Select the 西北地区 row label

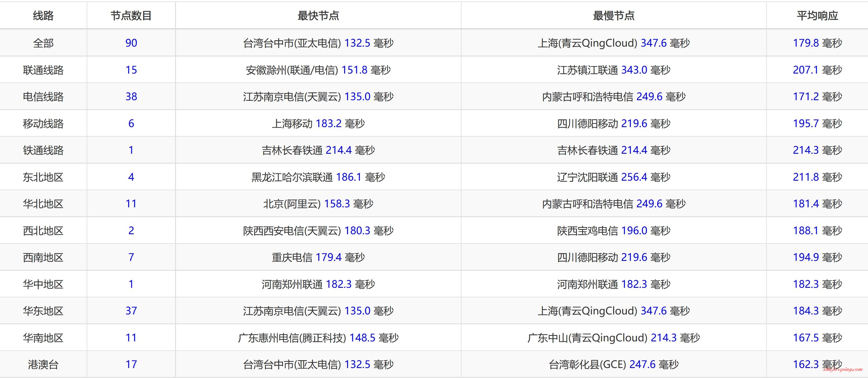[43, 230]
